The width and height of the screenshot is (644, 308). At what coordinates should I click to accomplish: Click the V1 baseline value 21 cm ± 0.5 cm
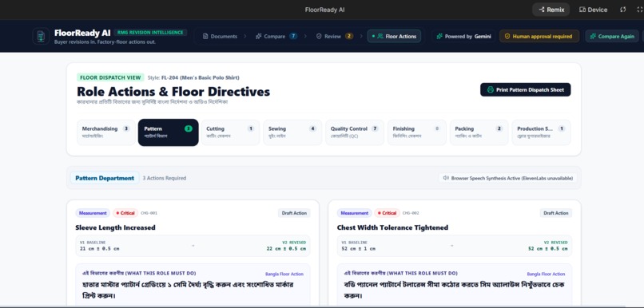[x=100, y=248]
